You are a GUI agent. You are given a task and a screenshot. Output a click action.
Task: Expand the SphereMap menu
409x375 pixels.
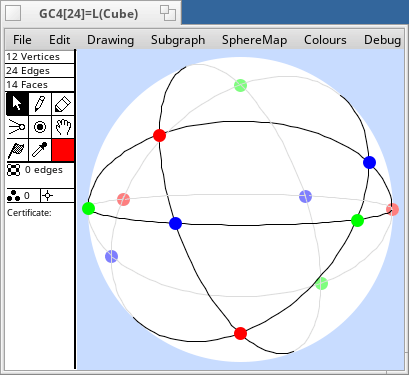[x=254, y=40]
